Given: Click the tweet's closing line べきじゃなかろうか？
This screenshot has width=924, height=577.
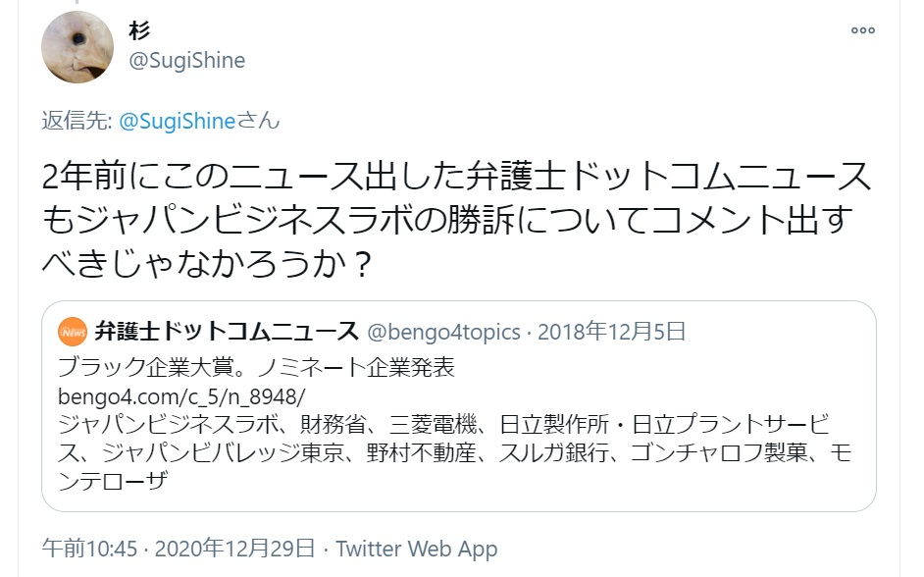Looking at the screenshot, I should pos(207,263).
